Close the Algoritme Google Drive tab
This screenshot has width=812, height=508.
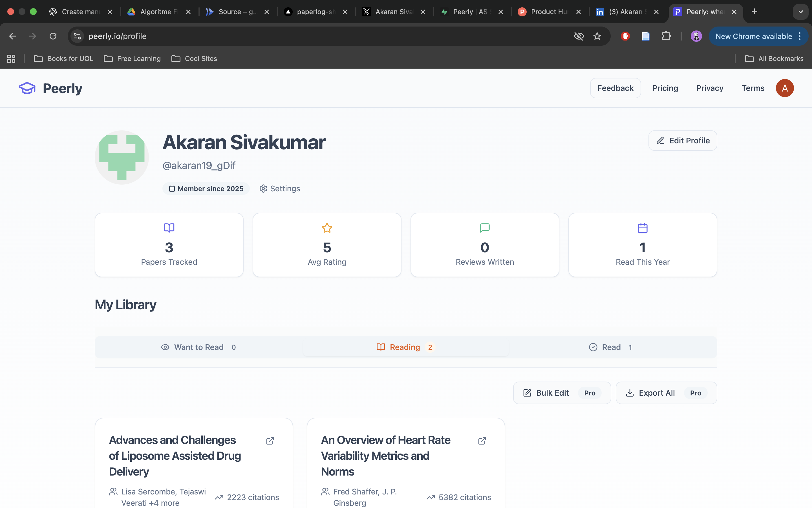point(188,12)
